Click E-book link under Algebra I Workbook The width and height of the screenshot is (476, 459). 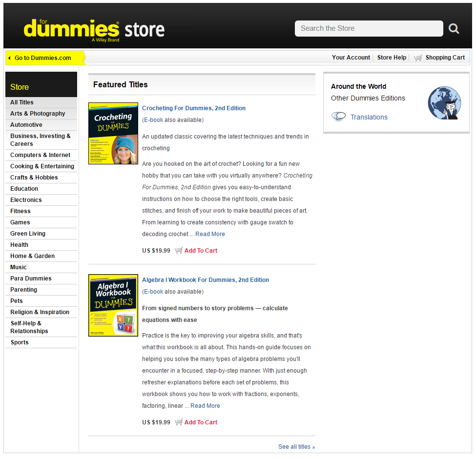click(154, 292)
